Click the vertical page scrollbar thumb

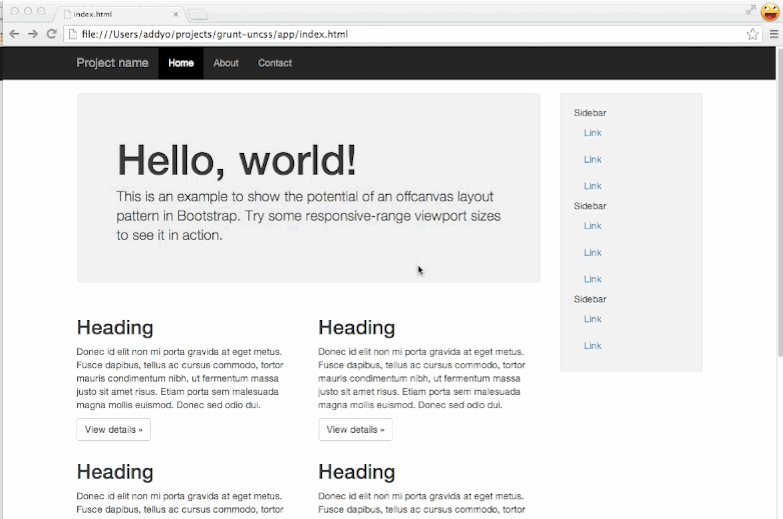[780, 202]
